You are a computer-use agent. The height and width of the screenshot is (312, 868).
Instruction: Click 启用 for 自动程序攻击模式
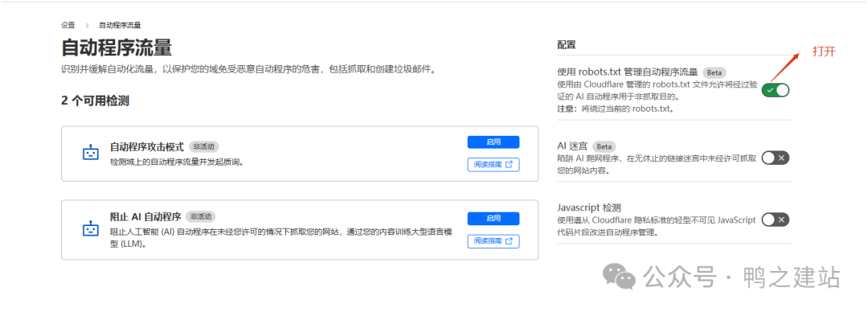[493, 142]
